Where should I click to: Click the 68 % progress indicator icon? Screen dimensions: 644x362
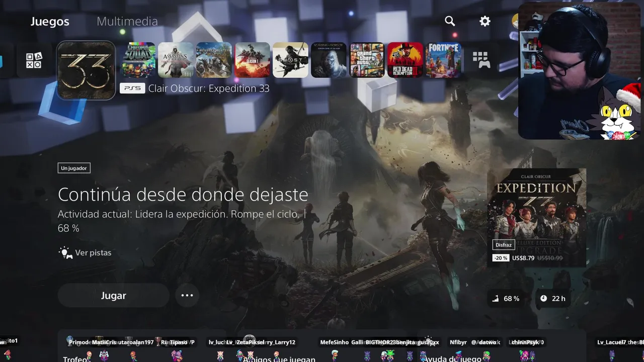click(x=496, y=299)
